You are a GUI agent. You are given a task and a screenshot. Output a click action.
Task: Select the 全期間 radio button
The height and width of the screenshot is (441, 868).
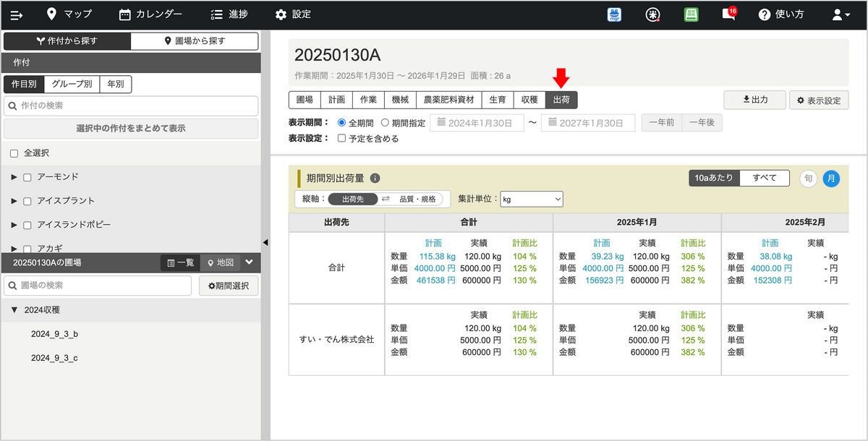click(342, 123)
